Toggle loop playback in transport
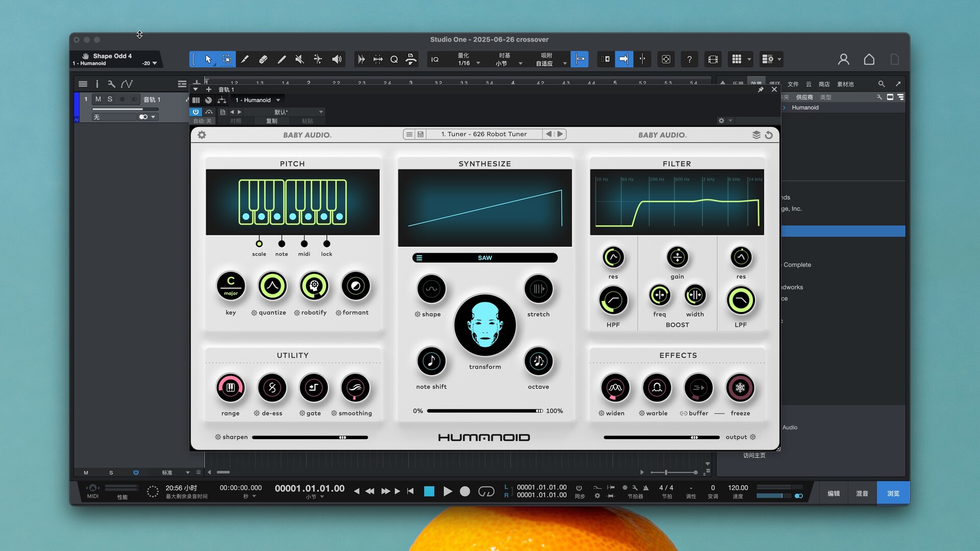980x551 pixels. (486, 491)
